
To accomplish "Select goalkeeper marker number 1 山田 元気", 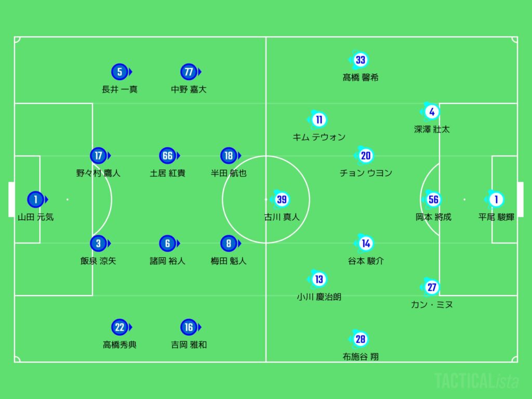I will pyautogui.click(x=37, y=199).
